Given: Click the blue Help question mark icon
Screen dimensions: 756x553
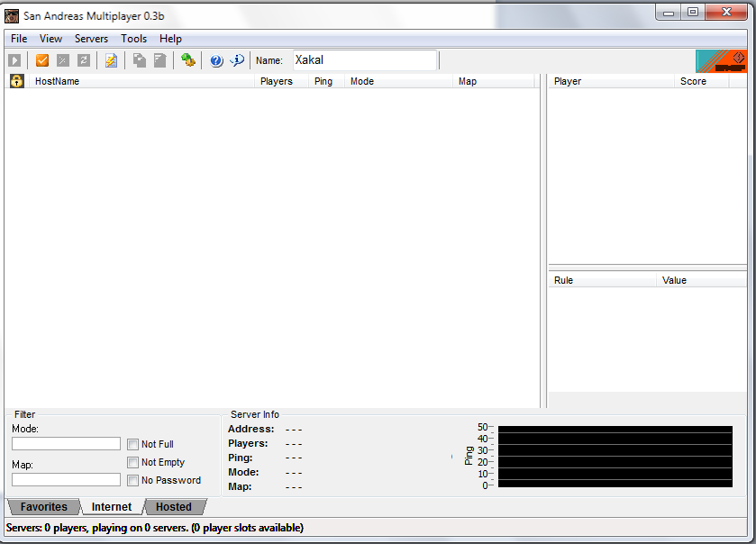Looking at the screenshot, I should [216, 60].
